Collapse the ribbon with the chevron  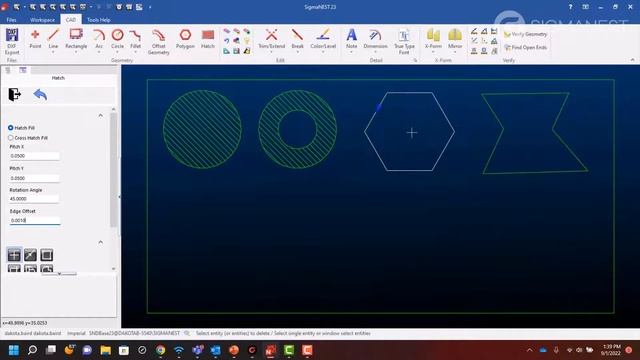click(x=632, y=60)
